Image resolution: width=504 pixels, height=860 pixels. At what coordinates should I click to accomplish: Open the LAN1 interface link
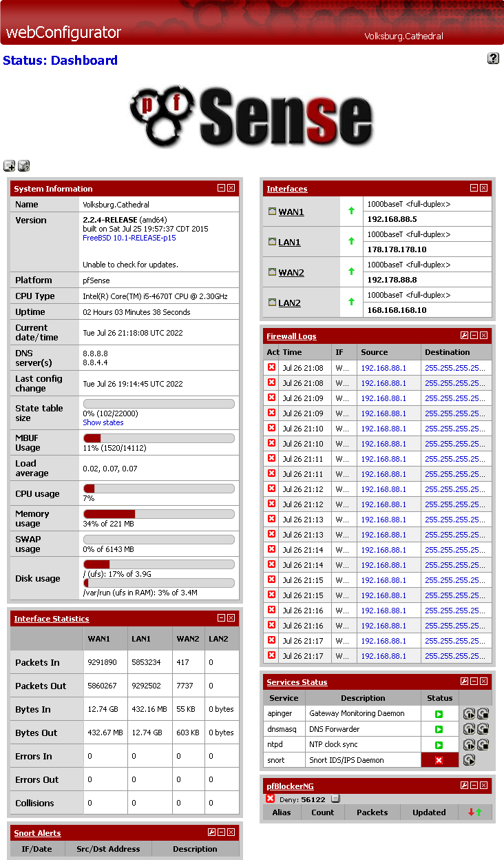coord(289,242)
